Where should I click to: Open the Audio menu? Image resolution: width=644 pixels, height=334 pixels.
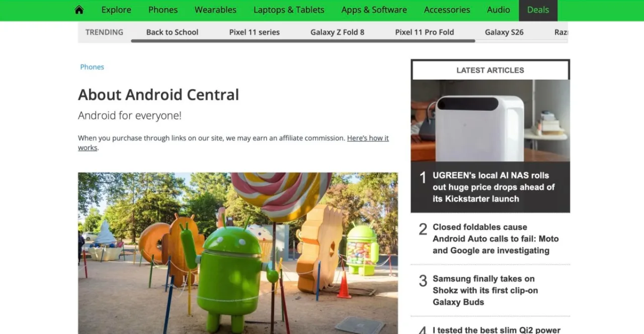(499, 10)
